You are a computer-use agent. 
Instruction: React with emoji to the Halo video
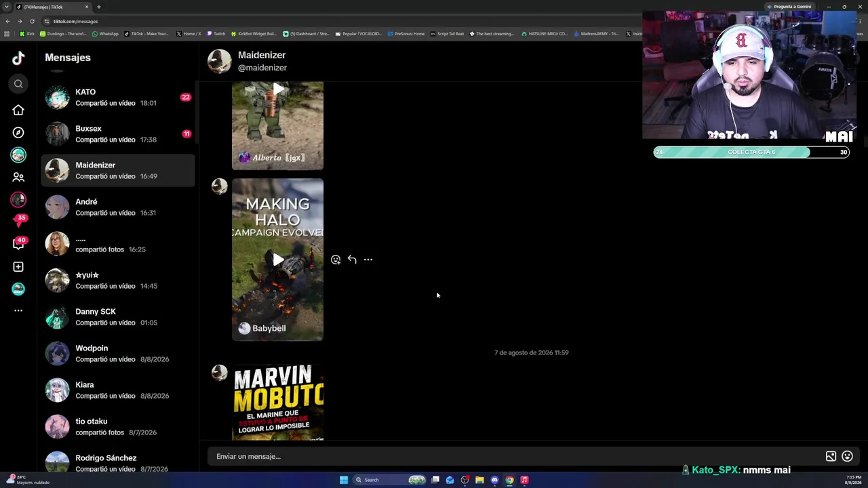pos(336,260)
